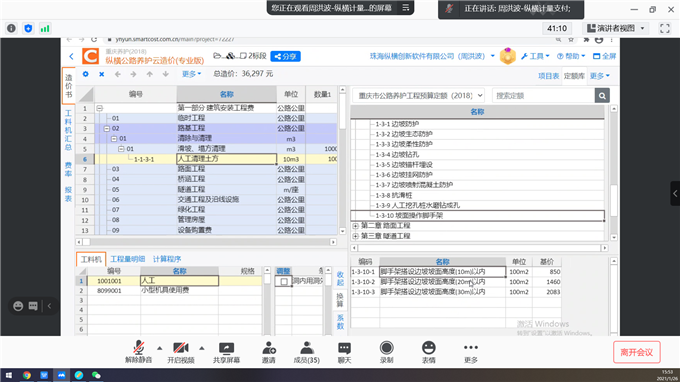The image size is (680, 382).
Task: Open the Windows Start menu
Action: 9,375
